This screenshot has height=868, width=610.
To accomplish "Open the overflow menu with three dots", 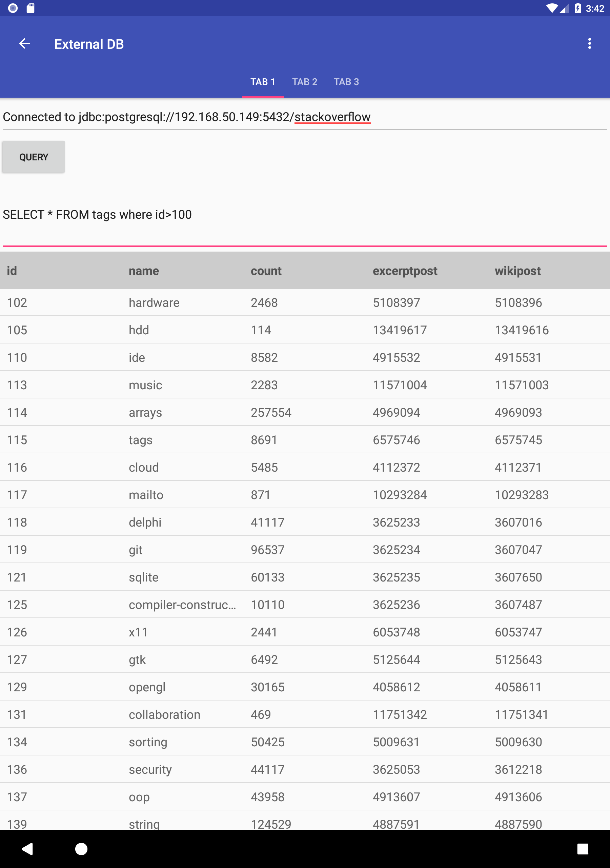I will click(x=589, y=43).
